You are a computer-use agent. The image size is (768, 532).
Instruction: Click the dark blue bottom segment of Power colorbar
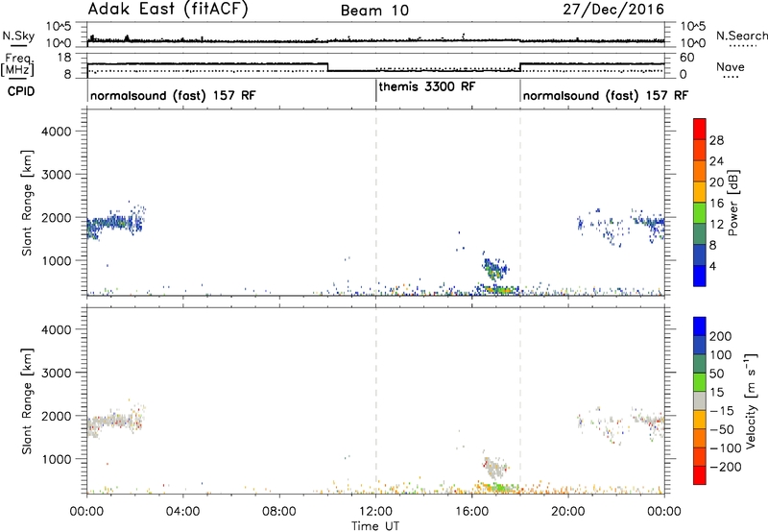pyautogui.click(x=700, y=276)
